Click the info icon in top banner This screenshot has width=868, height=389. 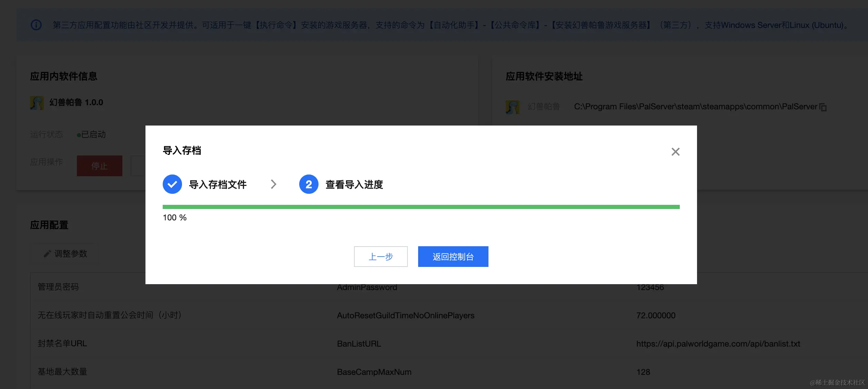[36, 25]
